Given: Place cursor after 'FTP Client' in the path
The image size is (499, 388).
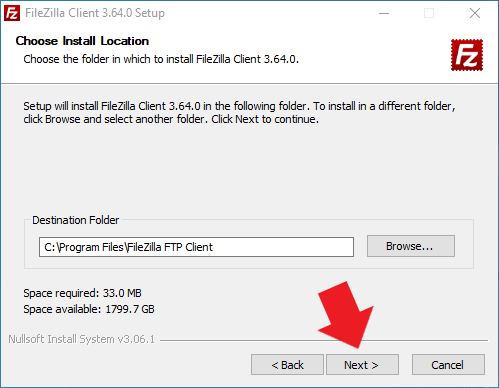Looking at the screenshot, I should (x=214, y=247).
